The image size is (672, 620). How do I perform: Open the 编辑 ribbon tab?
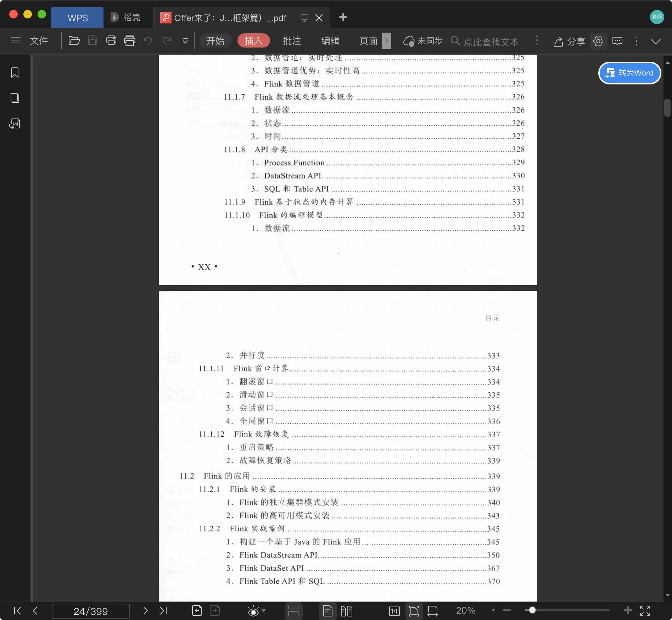pos(330,41)
